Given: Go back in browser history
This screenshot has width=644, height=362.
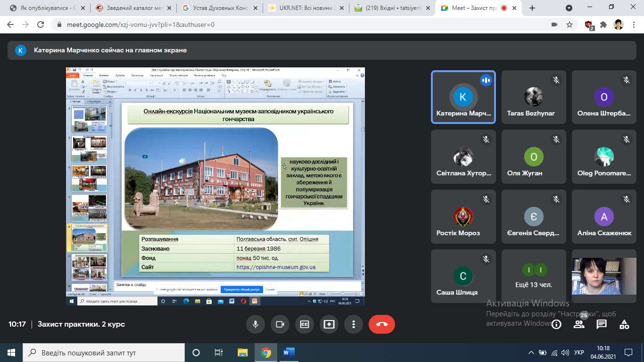Looking at the screenshot, I should point(10,25).
